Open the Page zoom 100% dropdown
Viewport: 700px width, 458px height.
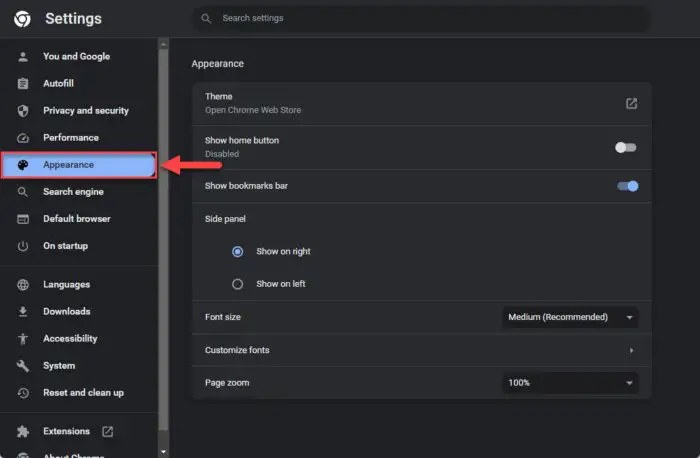(570, 383)
